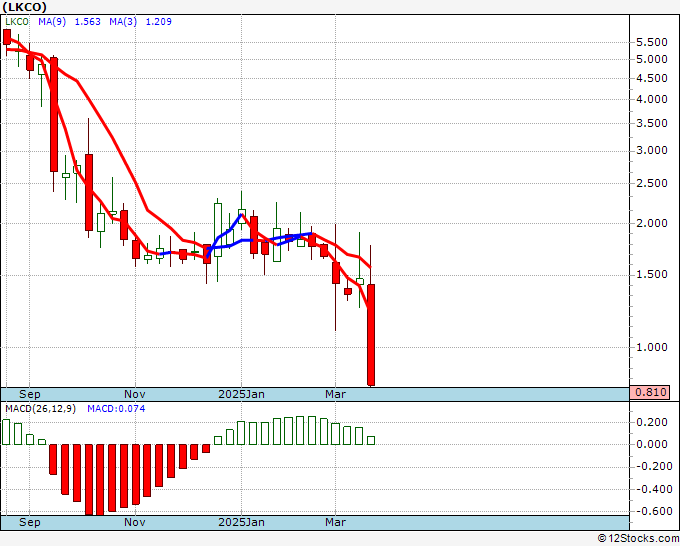Click the 12Stocks.com copyright link

click(639, 539)
